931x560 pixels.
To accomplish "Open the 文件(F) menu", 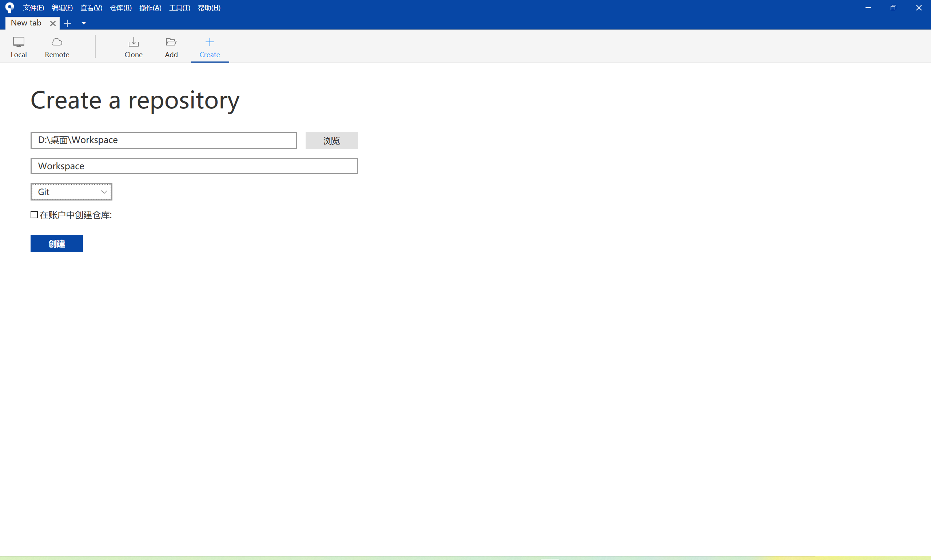I will click(33, 8).
